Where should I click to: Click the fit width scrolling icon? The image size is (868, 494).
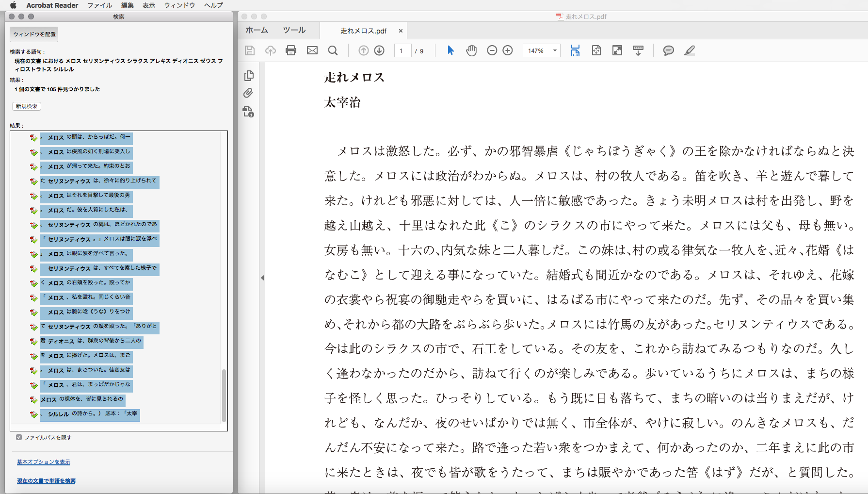[575, 50]
